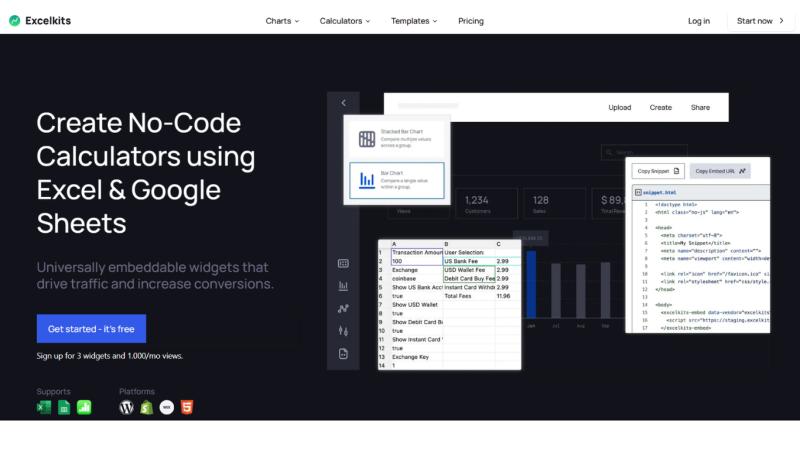Click the WordPress platform icon
Screen dimensions: 800x450
coord(126,407)
